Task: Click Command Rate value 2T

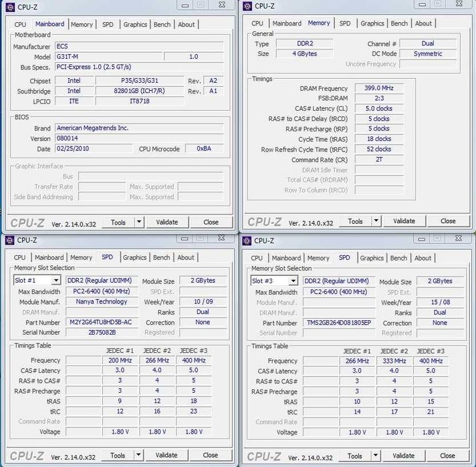Action: coord(379,159)
